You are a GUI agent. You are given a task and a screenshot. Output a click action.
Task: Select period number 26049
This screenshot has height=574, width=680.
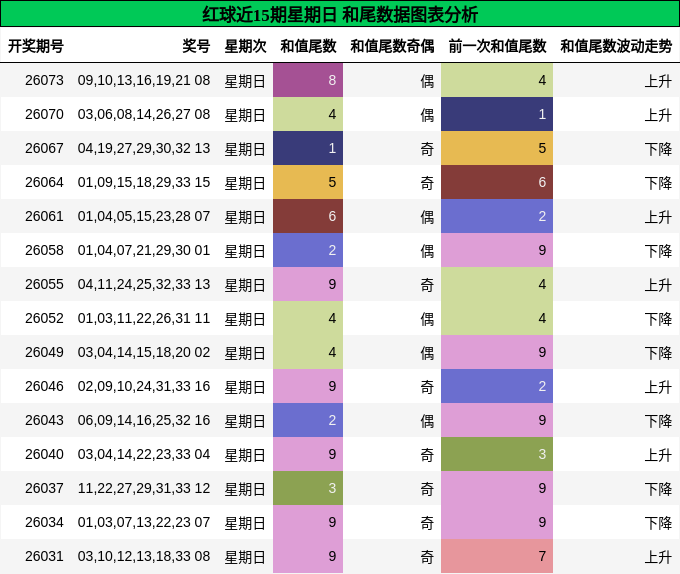coord(44,352)
